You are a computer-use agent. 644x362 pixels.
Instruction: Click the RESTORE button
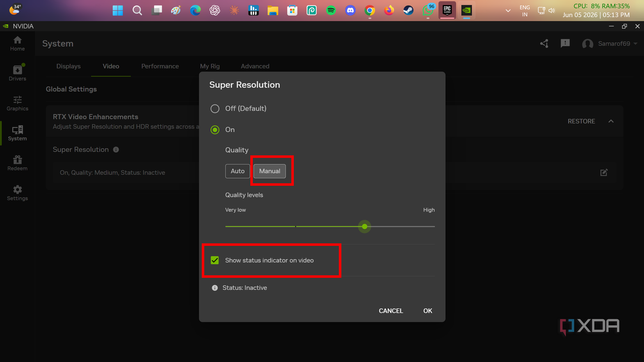581,121
